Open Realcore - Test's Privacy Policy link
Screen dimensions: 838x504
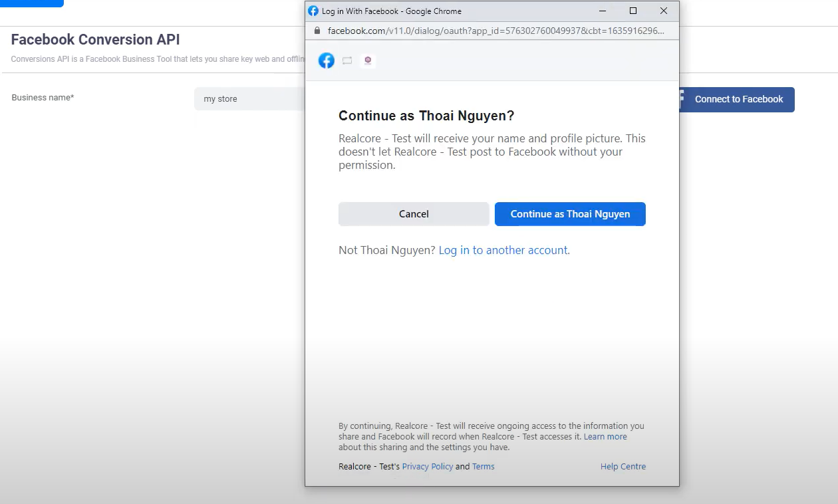tap(428, 467)
